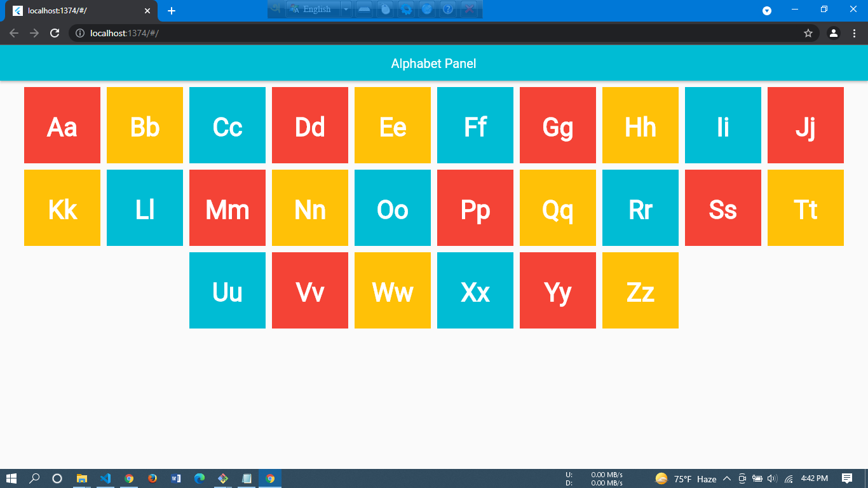The image size is (868, 488).
Task: Open a new tab with the plus button
Action: (x=170, y=10)
